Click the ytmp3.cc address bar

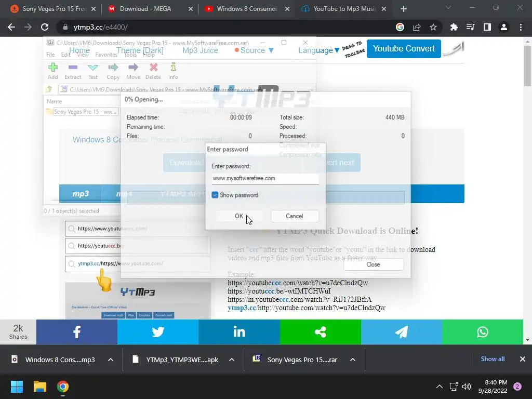224,27
